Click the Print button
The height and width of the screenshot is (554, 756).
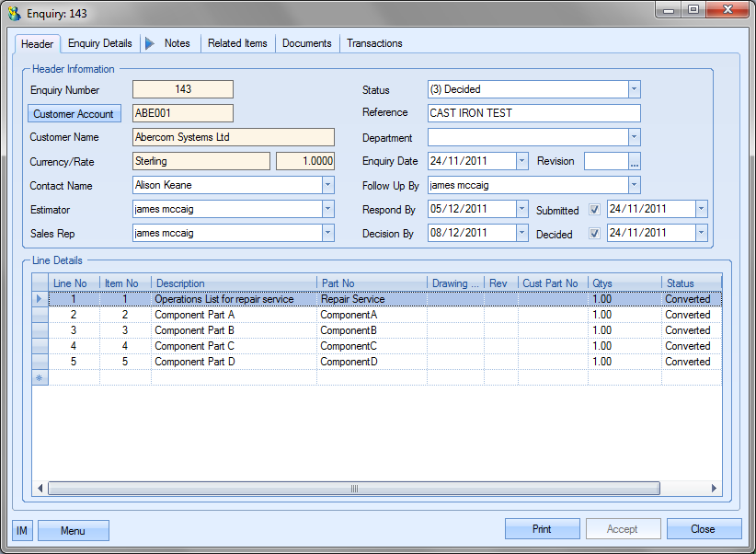(542, 529)
